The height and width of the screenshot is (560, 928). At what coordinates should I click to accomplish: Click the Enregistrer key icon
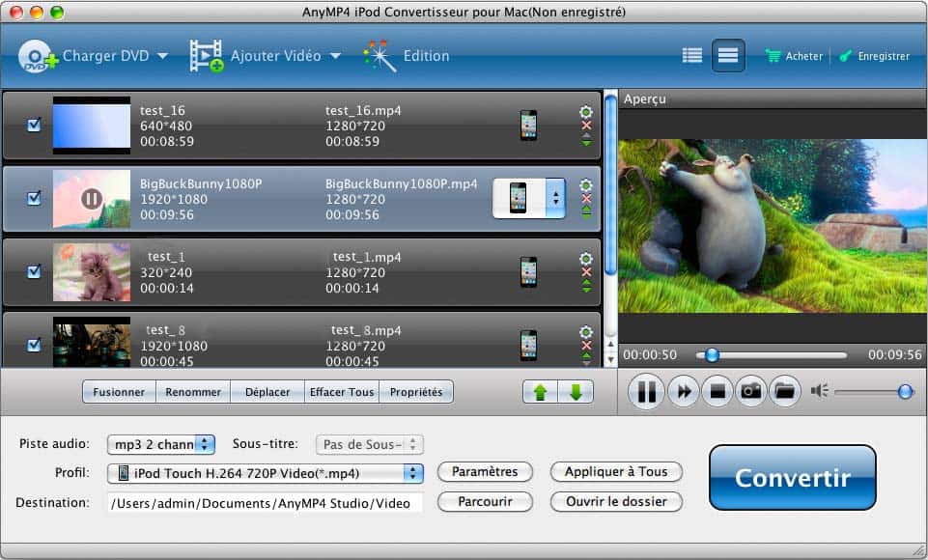pos(845,56)
